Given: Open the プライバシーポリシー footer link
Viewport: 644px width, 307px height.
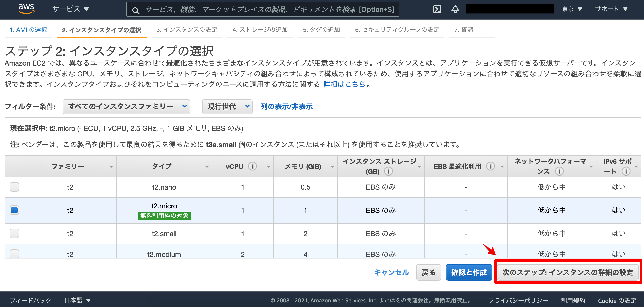Looking at the screenshot, I should click(x=518, y=300).
